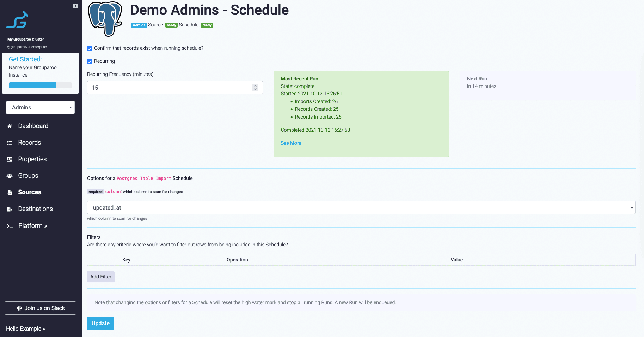The image size is (644, 337).
Task: Click the Add Filter button
Action: [x=100, y=277]
